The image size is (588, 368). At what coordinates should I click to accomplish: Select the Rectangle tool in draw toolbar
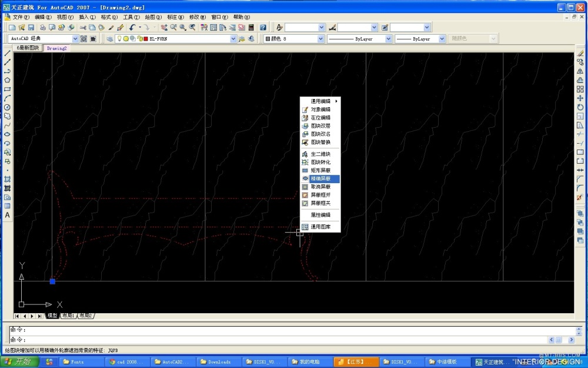(7, 89)
